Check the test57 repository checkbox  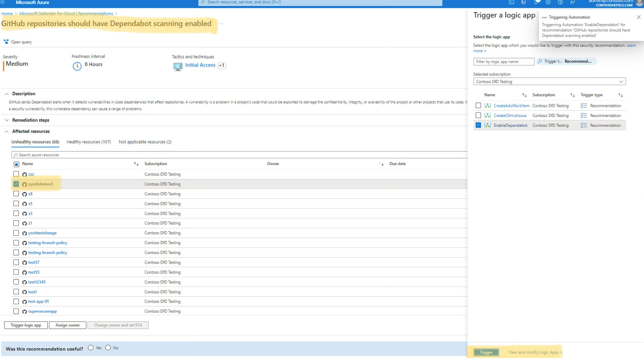tap(16, 262)
